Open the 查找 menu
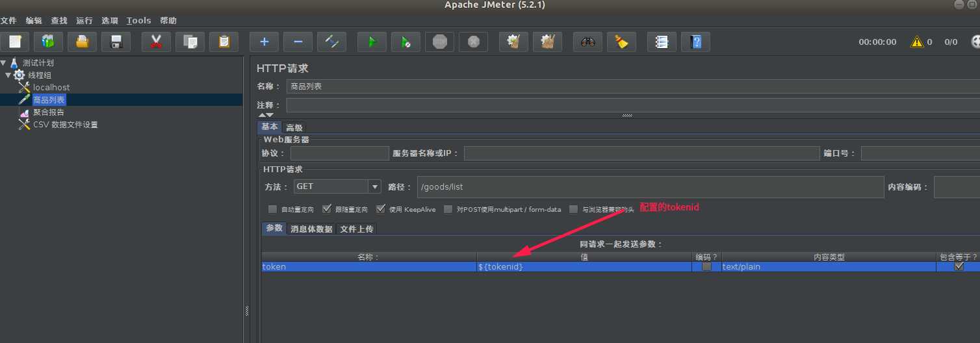Screen dimensions: 980x343 [59, 21]
